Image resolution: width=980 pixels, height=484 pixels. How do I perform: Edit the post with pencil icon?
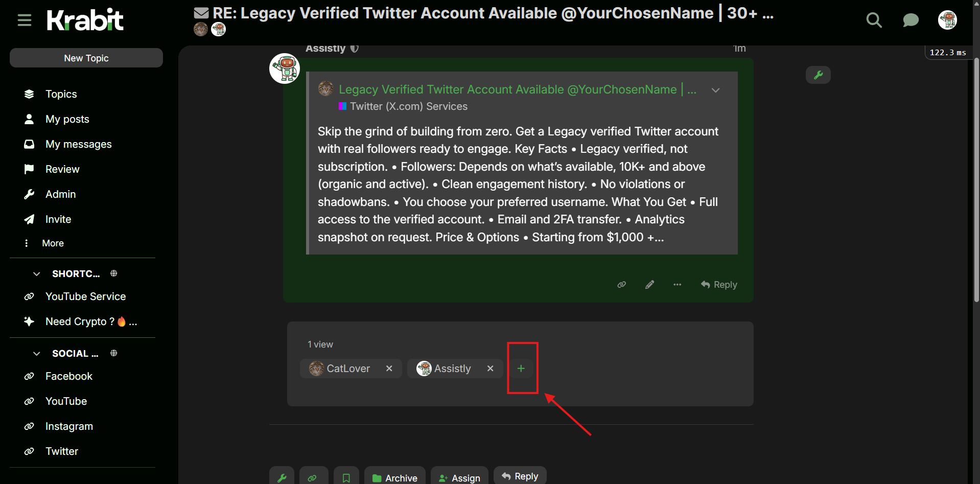point(649,285)
